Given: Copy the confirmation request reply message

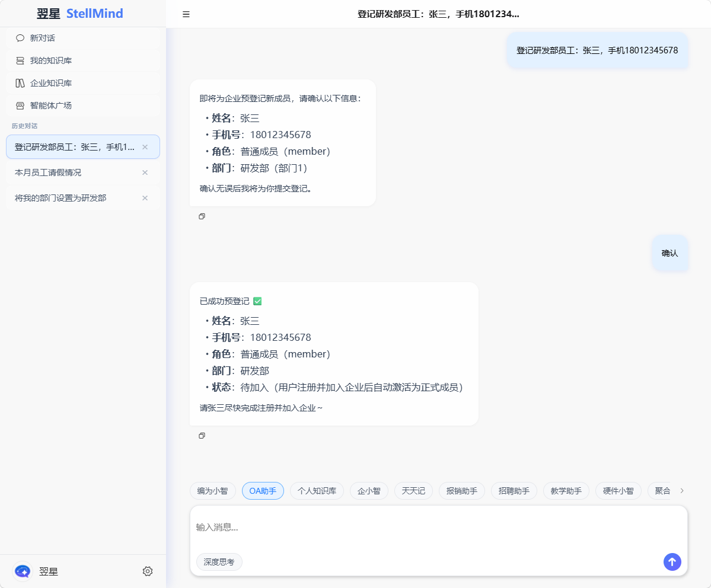Looking at the screenshot, I should pyautogui.click(x=202, y=216).
